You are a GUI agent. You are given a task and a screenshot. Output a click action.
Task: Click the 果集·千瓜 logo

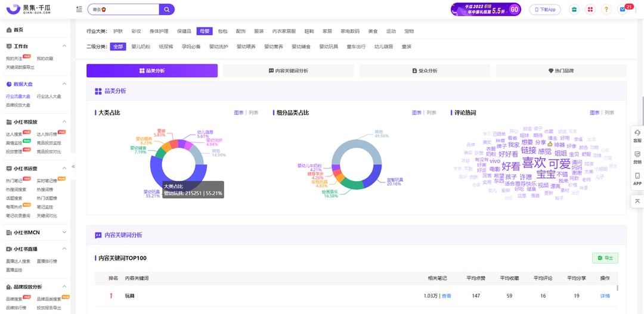tap(29, 8)
